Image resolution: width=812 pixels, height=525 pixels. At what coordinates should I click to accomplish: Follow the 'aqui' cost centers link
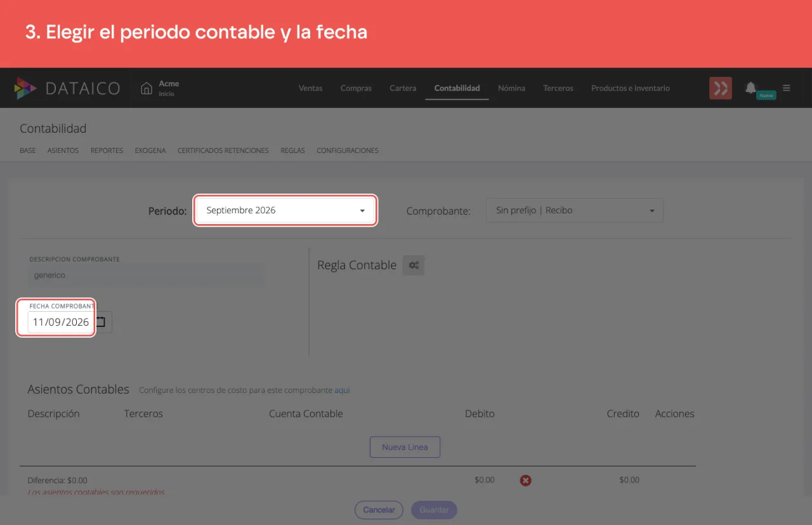[342, 390]
